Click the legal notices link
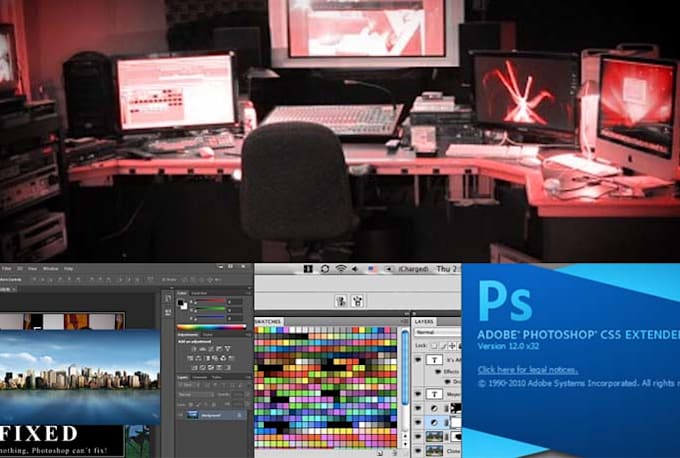Screen dimensions: 680x458 [528, 370]
